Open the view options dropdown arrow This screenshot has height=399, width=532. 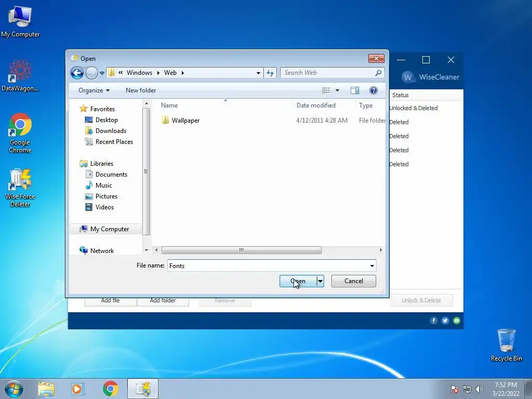click(x=337, y=90)
